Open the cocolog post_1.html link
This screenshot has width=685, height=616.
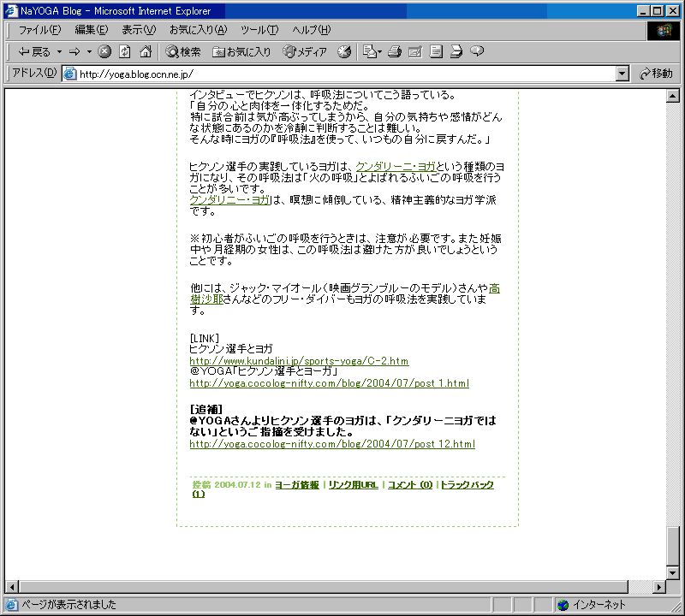click(330, 383)
